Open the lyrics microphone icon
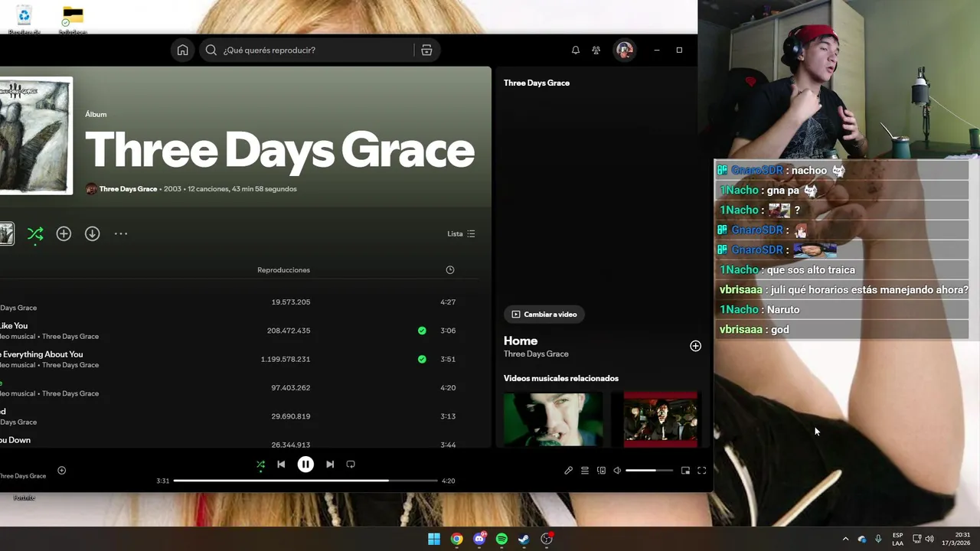The width and height of the screenshot is (980, 551). tap(568, 471)
